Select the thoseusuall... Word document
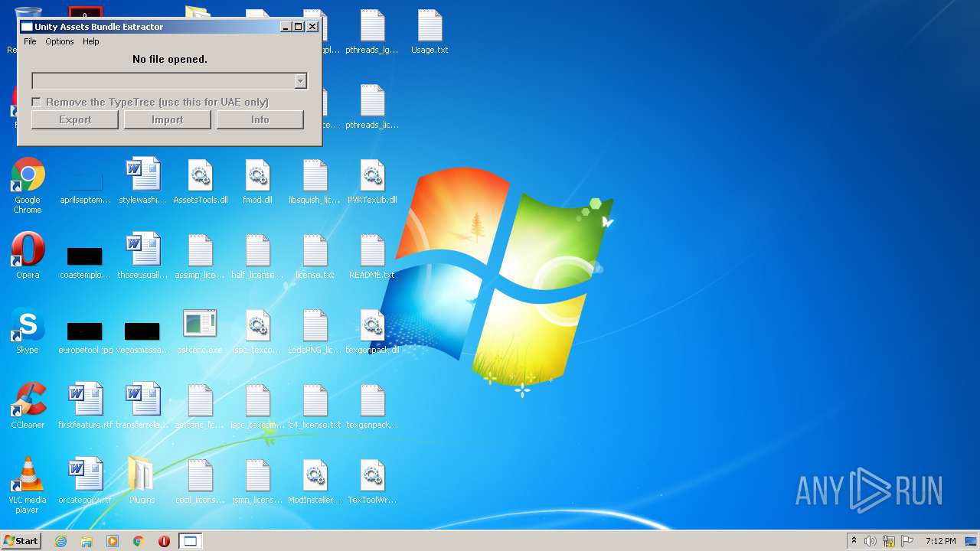The height and width of the screenshot is (551, 980). pyautogui.click(x=142, y=257)
